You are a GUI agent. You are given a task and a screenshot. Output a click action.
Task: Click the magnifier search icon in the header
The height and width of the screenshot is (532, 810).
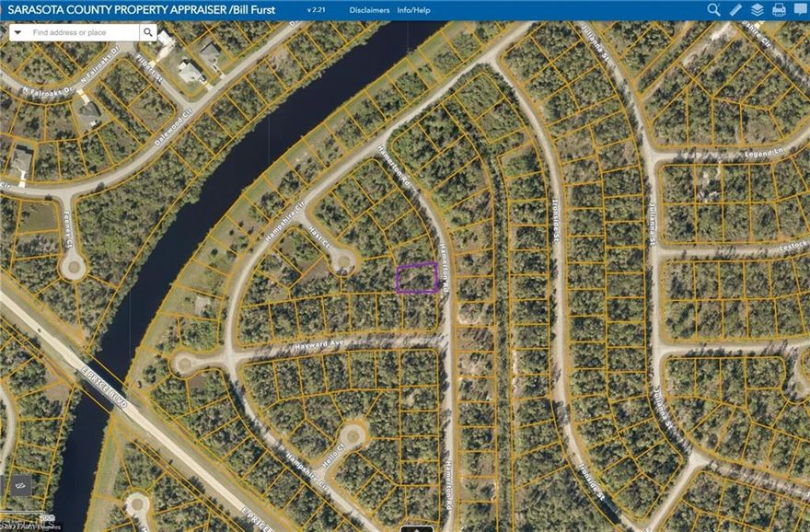713,10
